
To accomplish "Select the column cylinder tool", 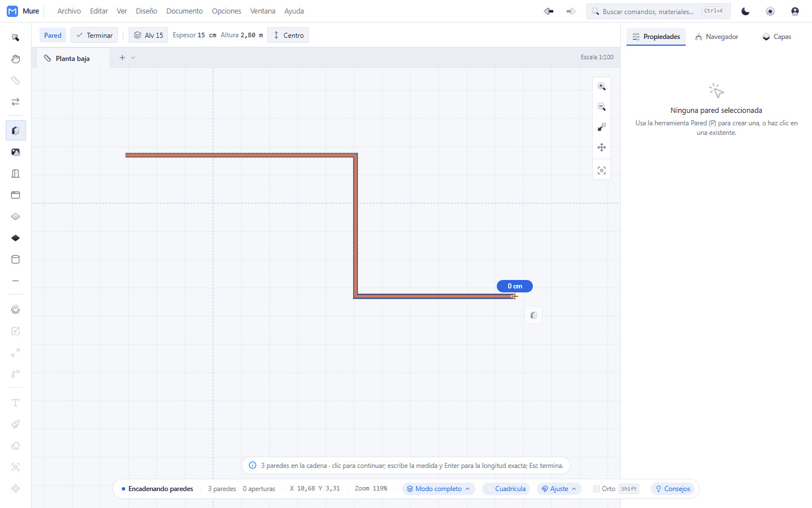I will coord(16,259).
